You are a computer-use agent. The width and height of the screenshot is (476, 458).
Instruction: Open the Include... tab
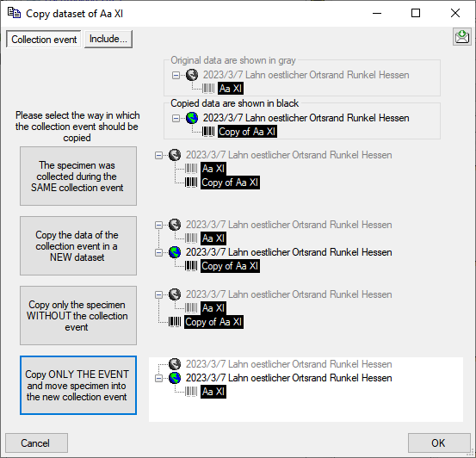click(108, 39)
